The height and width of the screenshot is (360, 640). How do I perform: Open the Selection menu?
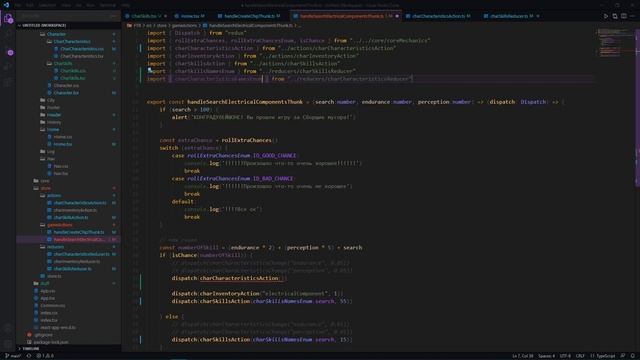click(47, 5)
